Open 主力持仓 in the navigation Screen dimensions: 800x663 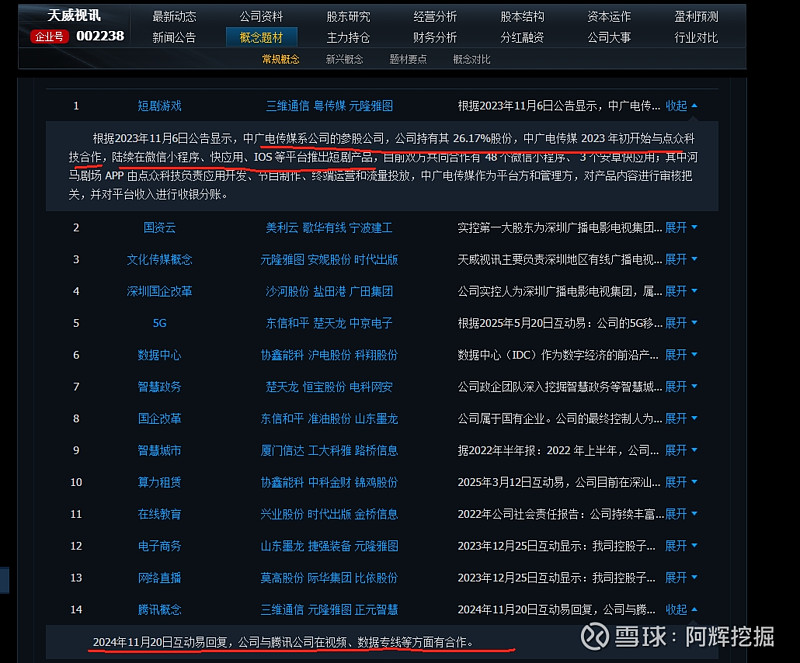click(x=348, y=37)
